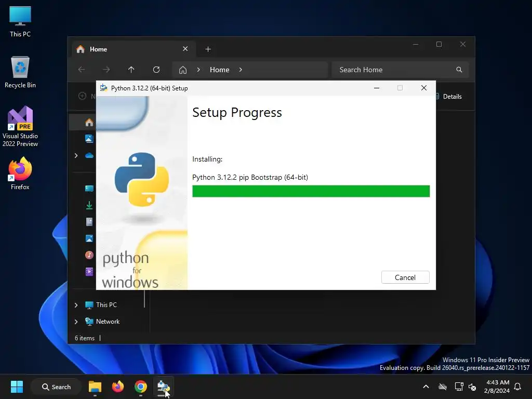The image size is (532, 399).
Task: Open Pictures folder in sidebar
Action: (89, 238)
